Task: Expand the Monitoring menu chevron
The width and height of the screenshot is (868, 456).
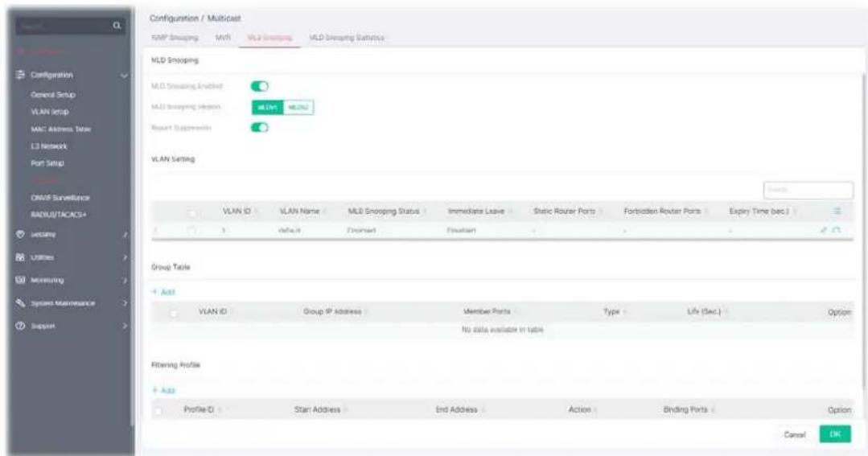Action: (125, 281)
